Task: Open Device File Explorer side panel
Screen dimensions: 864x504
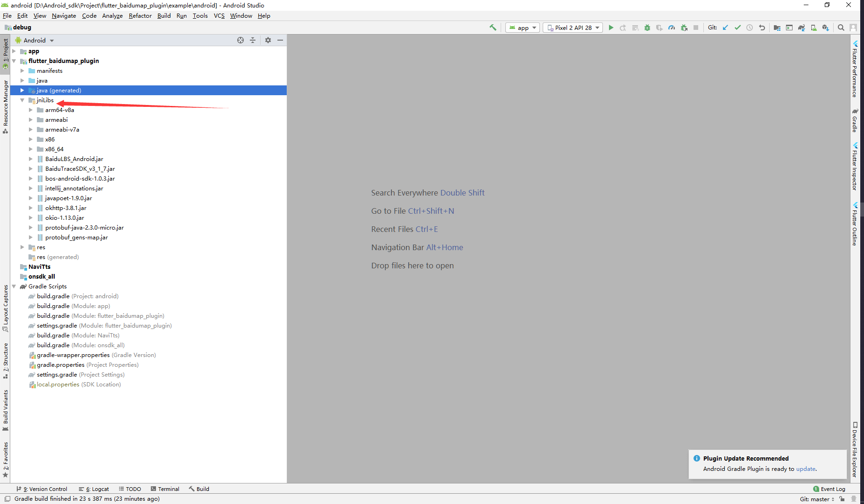Action: 855,450
